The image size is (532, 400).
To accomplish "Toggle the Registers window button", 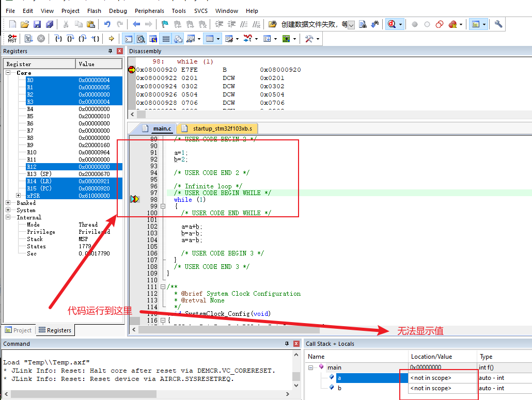I will [166, 39].
